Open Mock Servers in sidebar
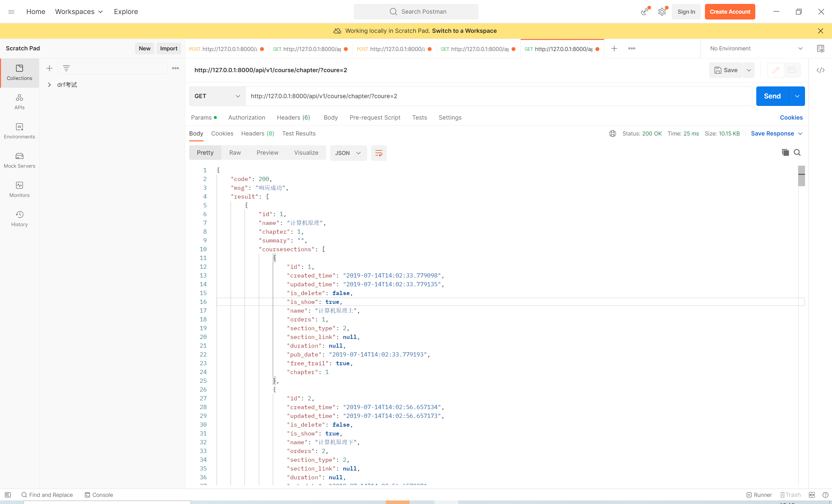This screenshot has width=832, height=504. click(19, 160)
